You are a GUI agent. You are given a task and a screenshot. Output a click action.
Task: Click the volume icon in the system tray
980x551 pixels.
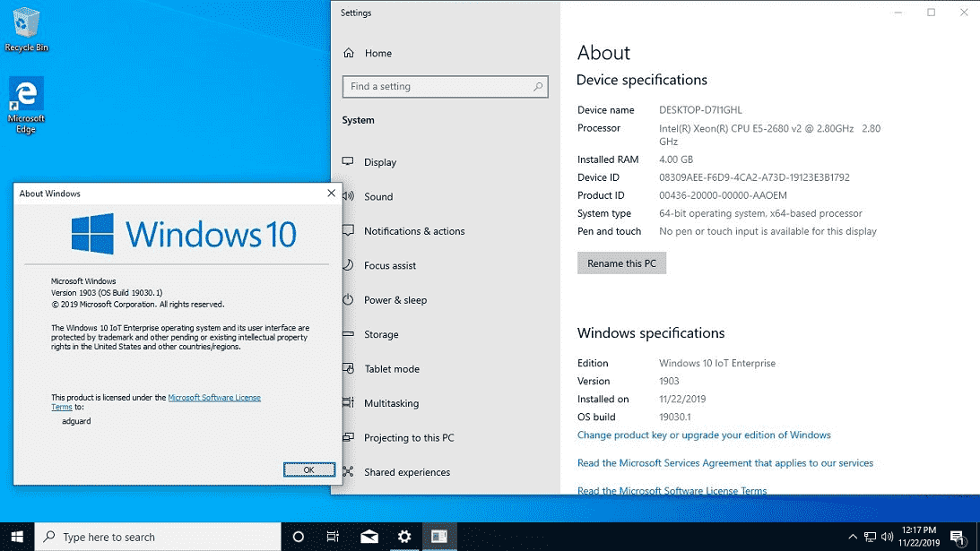click(887, 536)
